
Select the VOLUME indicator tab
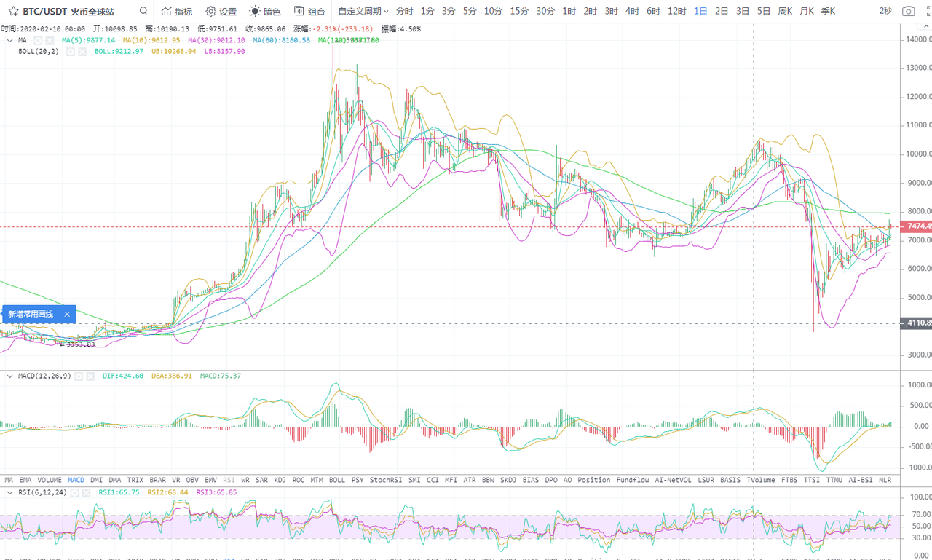50,481
